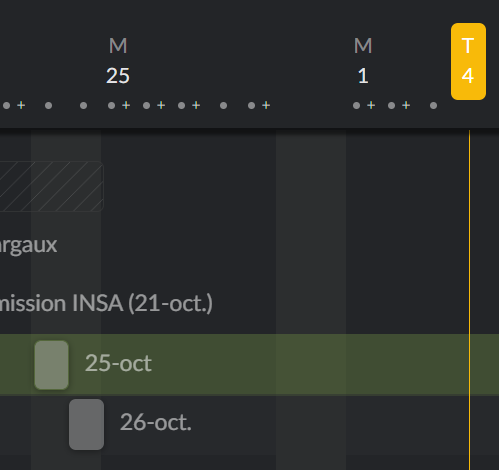The height and width of the screenshot is (470, 499).
Task: Click the plus icon under Monday 25
Action: [x=126, y=105]
